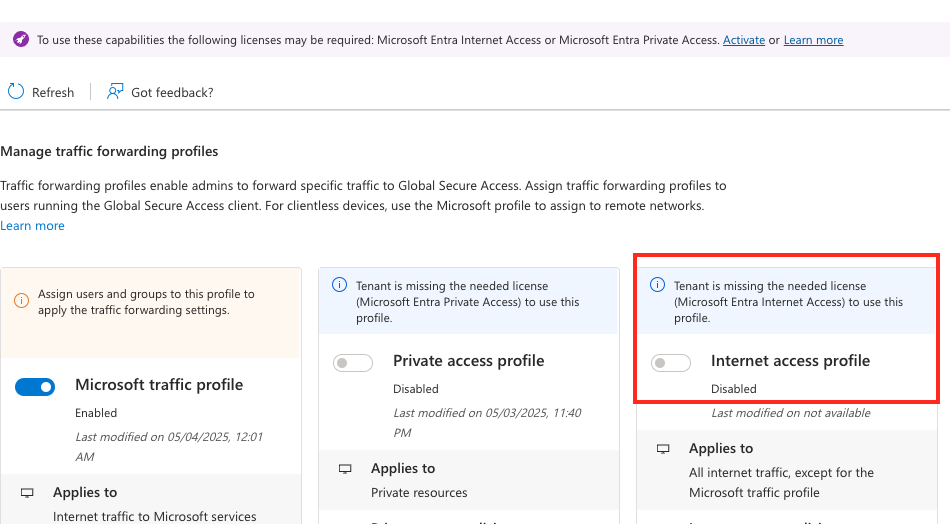Toggle the Internet access profile switch

tap(671, 363)
